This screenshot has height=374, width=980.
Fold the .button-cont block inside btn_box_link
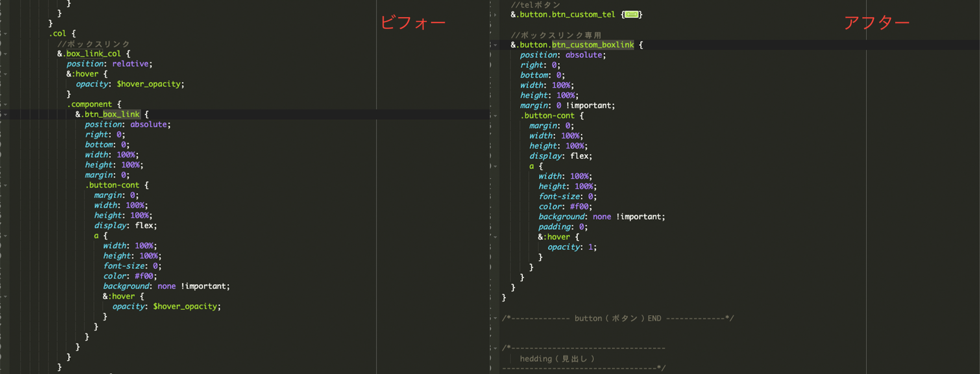[x=5, y=186]
